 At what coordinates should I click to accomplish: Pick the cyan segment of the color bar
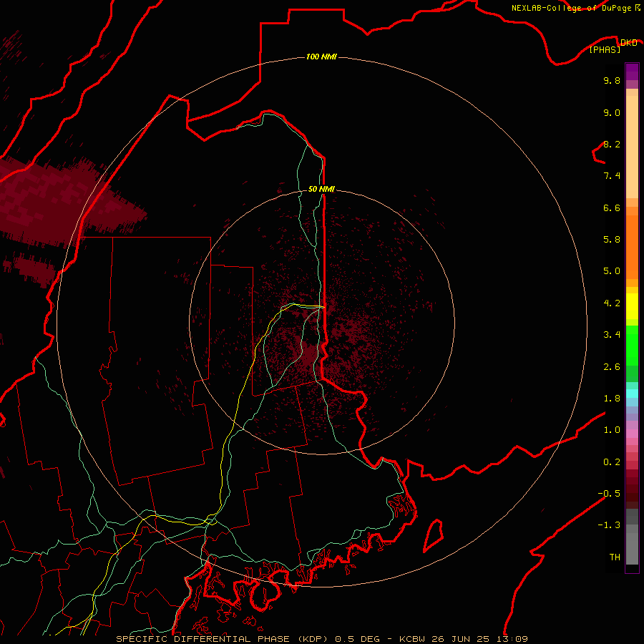point(632,393)
